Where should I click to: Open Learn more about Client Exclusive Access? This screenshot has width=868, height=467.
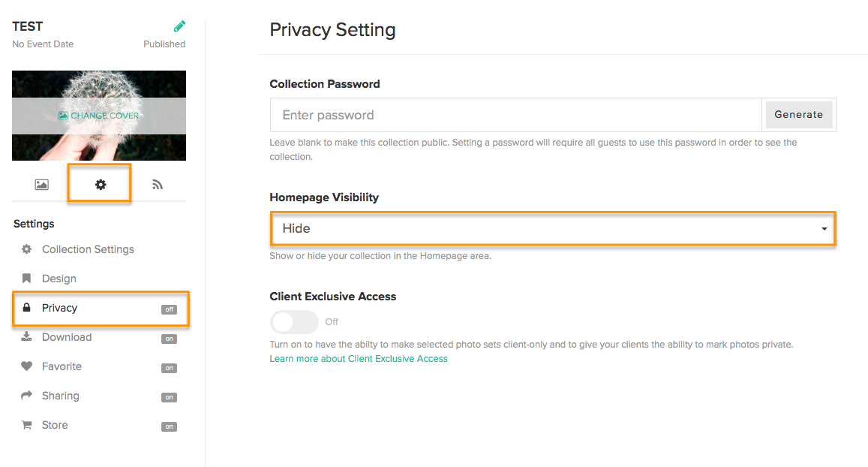coord(359,358)
